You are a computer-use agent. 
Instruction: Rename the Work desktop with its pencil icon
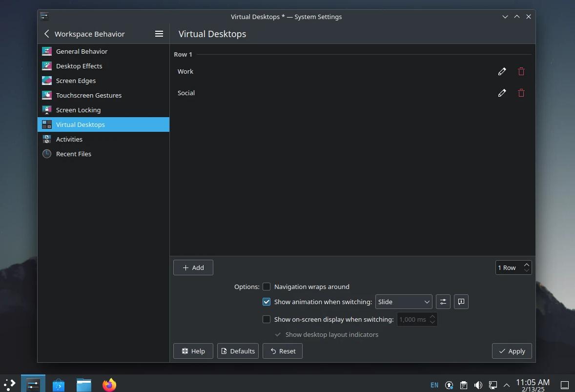pyautogui.click(x=502, y=71)
